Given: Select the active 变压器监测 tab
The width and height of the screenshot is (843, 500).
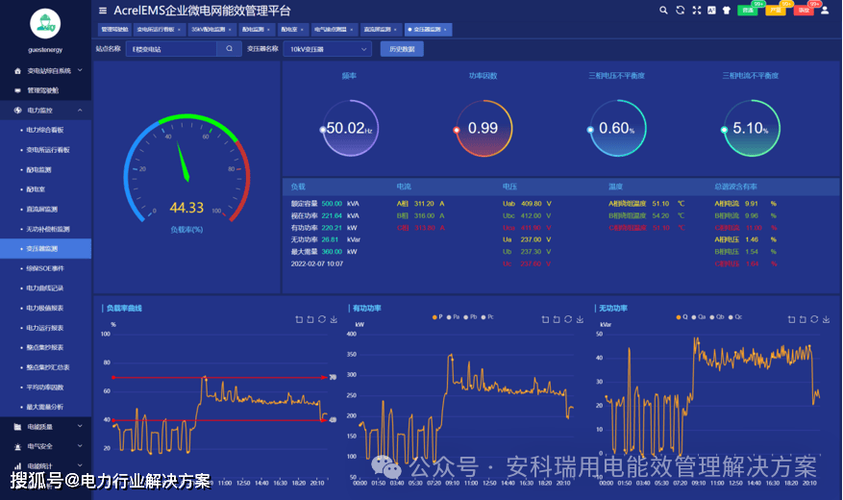Looking at the screenshot, I should click(x=427, y=30).
